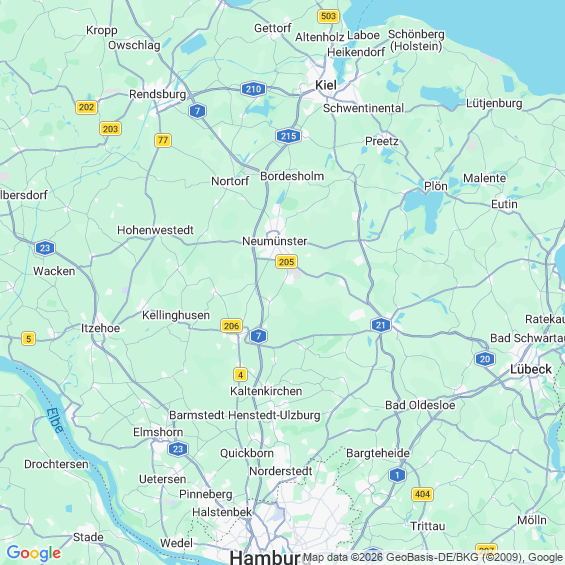Click the A23 shield near Elmshorn

pos(178,449)
